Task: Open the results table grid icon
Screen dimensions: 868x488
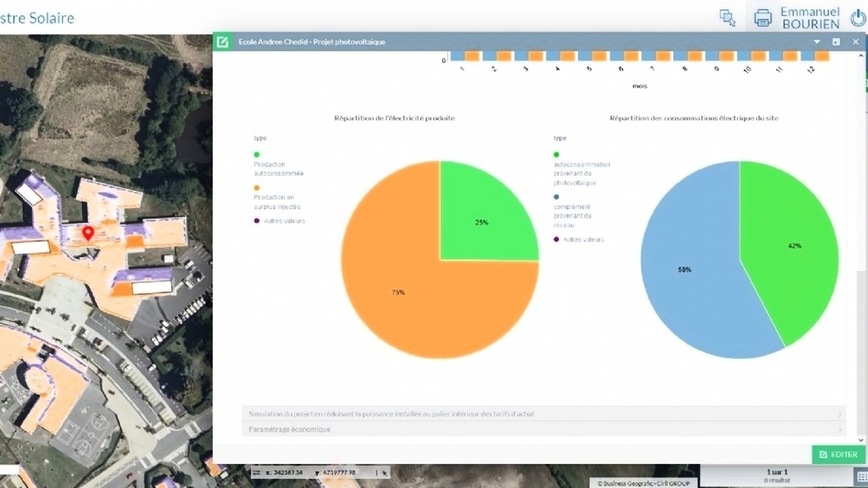Action: point(860,476)
